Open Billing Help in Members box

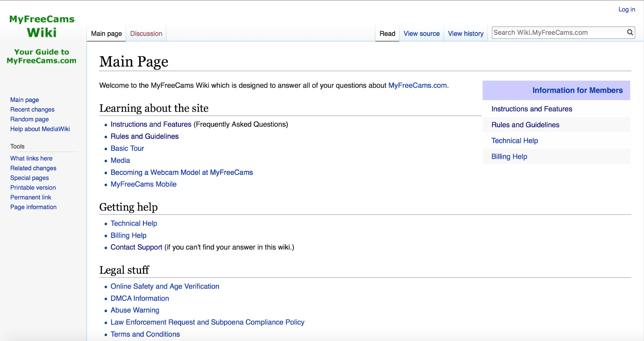coord(509,157)
